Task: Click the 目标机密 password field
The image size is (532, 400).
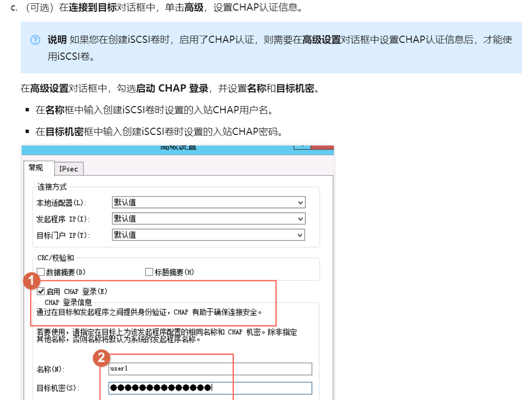Action: pos(210,388)
